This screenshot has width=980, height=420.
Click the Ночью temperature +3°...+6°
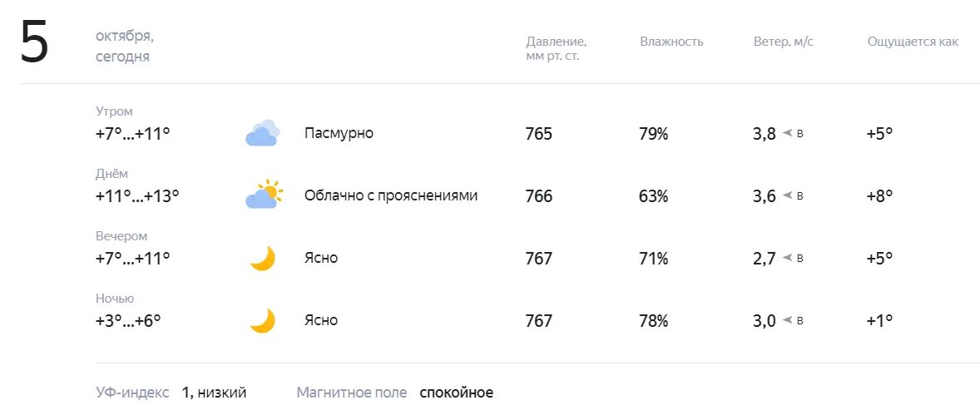click(128, 321)
